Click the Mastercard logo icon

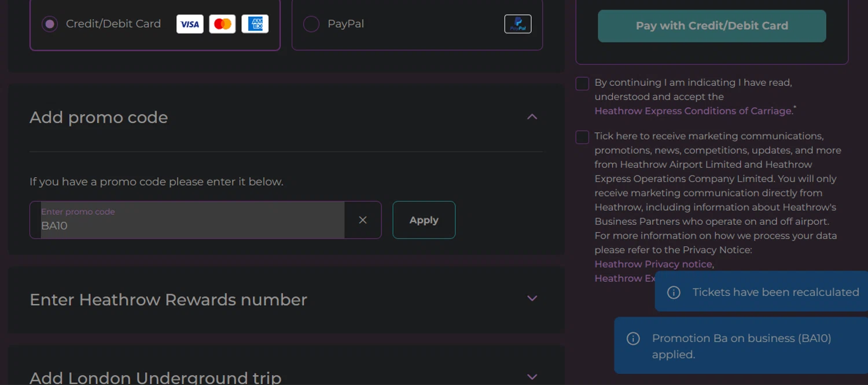point(222,24)
